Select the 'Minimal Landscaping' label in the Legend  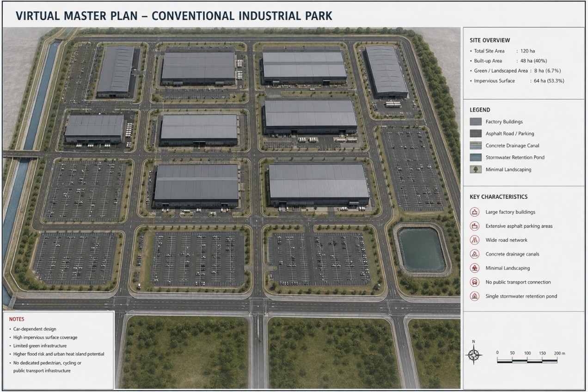click(508, 170)
